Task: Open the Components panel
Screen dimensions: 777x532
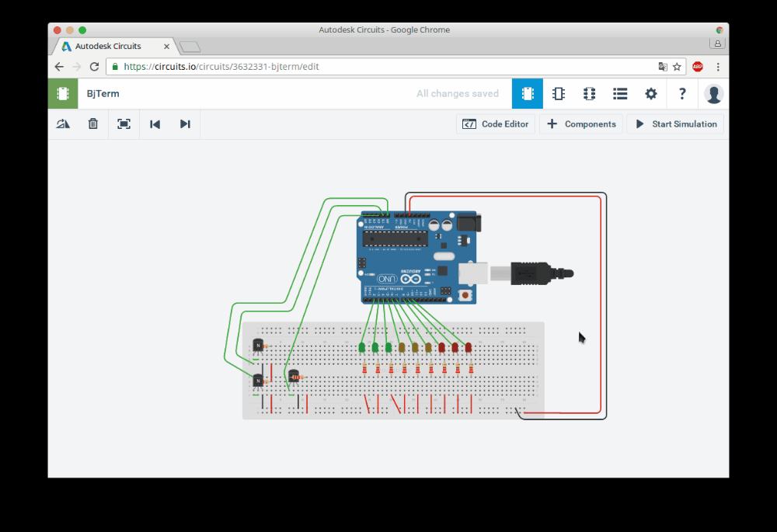Action: click(580, 123)
